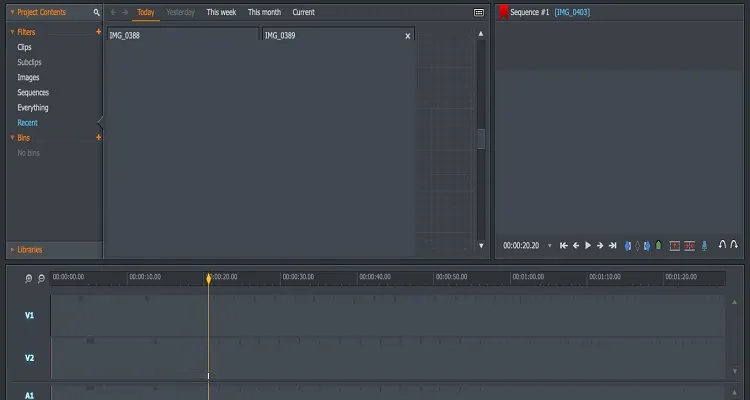Step one frame forward
This screenshot has width=750, height=400.
pos(600,245)
